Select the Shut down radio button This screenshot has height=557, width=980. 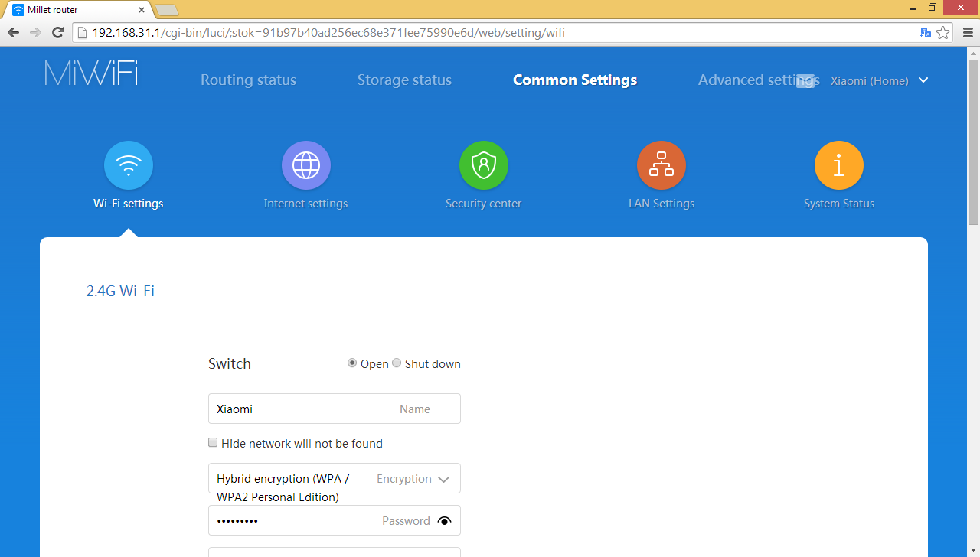397,363
